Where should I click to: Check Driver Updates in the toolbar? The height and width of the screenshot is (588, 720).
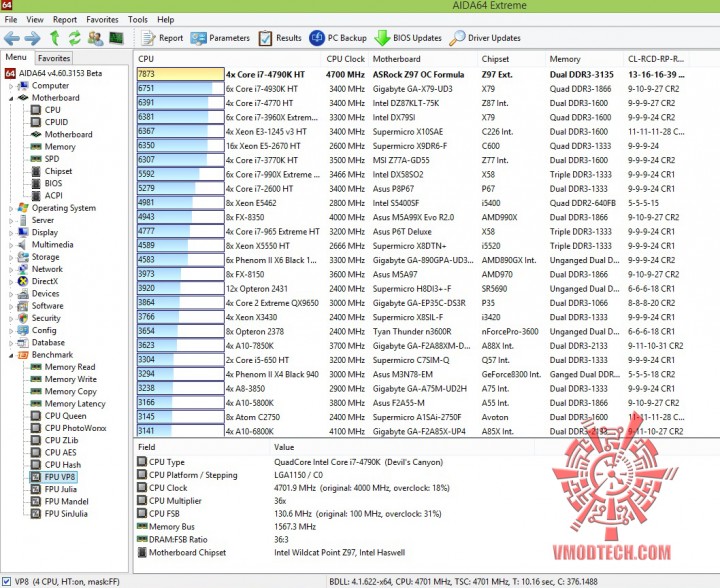[485, 38]
